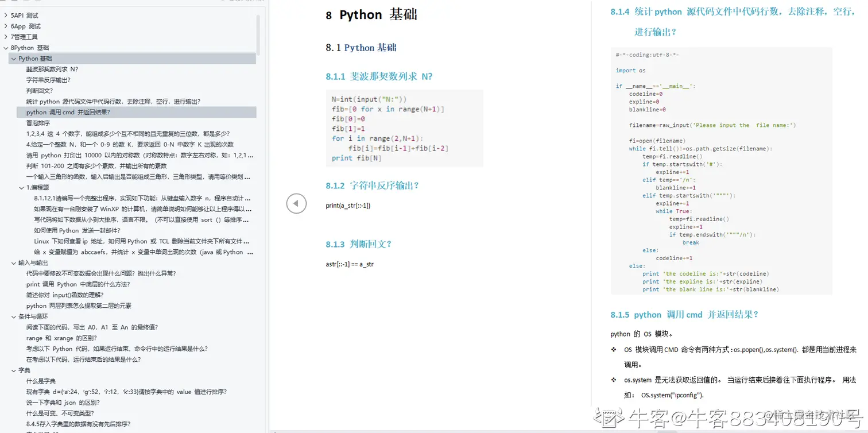The width and height of the screenshot is (868, 433).
Task: Click the heading 8.1.2 字符串反序输出?
Action: (x=373, y=185)
